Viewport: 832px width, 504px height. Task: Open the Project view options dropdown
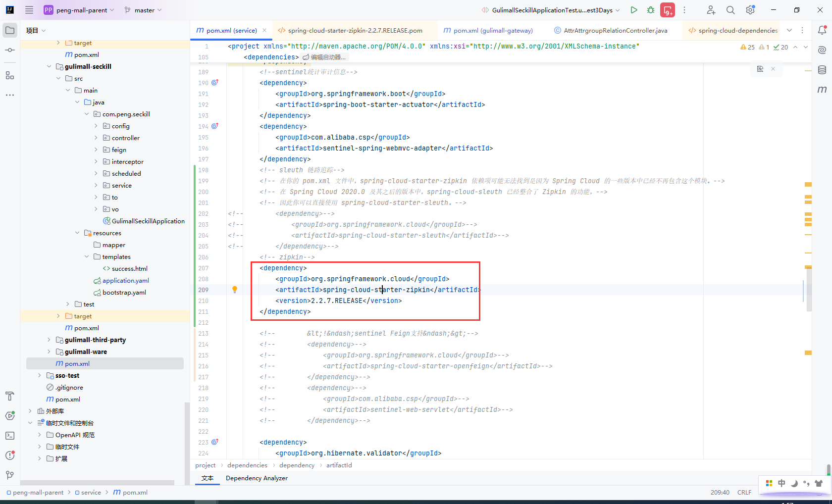coord(36,30)
